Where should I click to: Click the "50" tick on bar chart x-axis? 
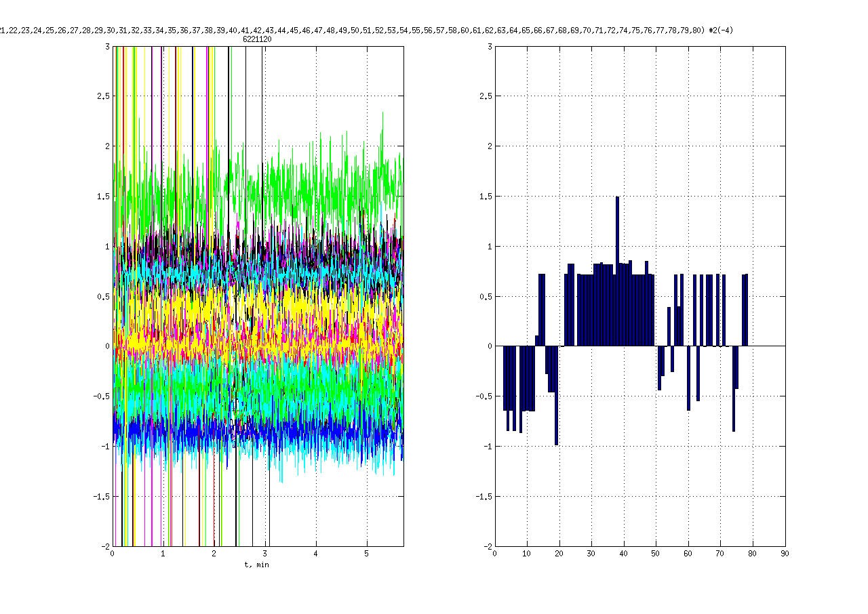click(656, 554)
